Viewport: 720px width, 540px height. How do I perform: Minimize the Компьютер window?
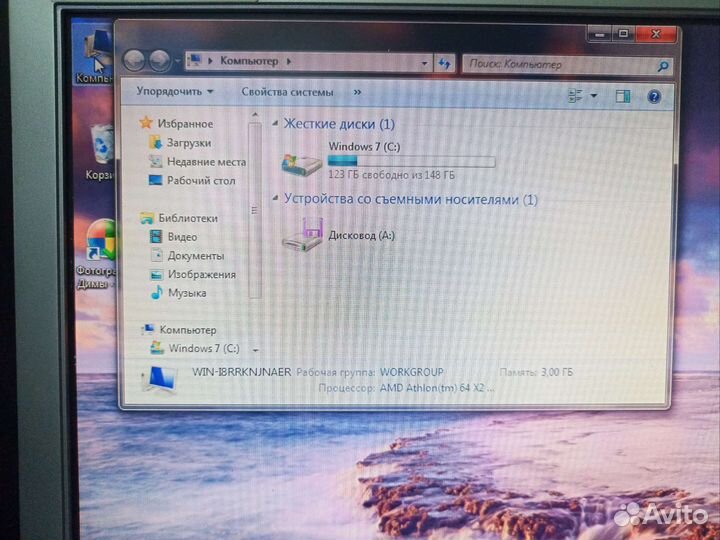coord(599,34)
